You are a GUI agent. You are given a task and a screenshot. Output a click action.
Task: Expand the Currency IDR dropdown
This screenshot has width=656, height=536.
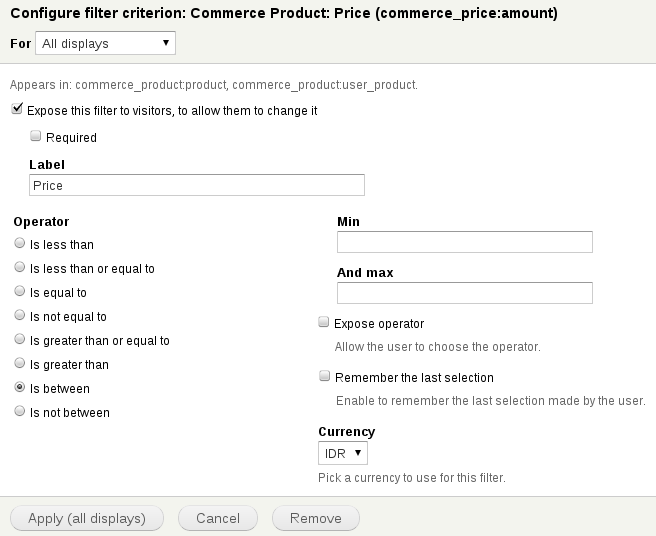click(x=343, y=454)
